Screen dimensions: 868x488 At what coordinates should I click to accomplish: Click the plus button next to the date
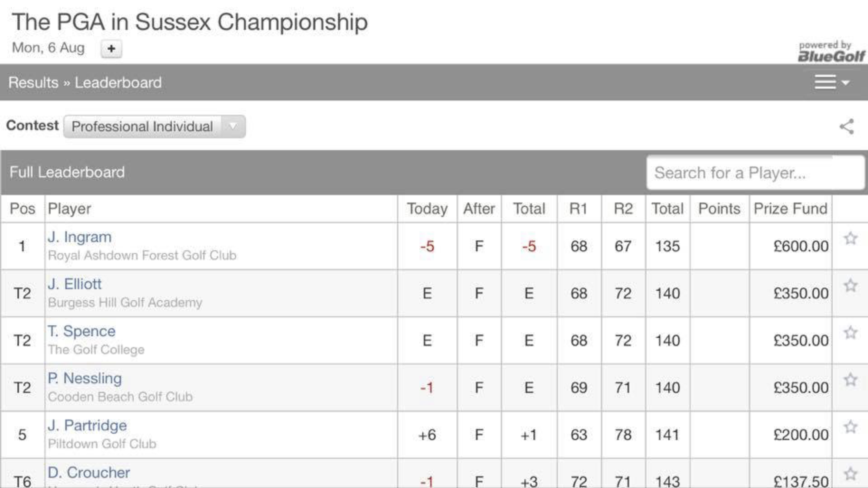[111, 49]
